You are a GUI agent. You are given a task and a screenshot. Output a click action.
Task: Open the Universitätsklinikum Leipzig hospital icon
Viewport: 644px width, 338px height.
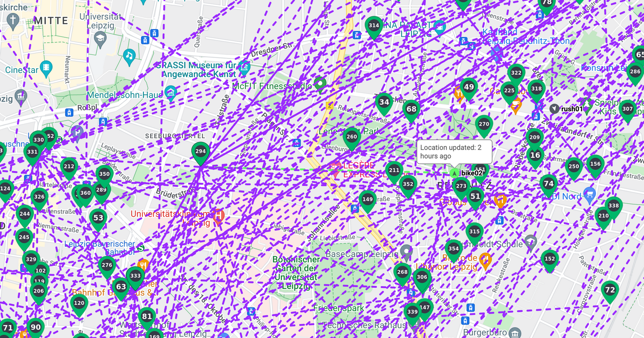tap(219, 216)
